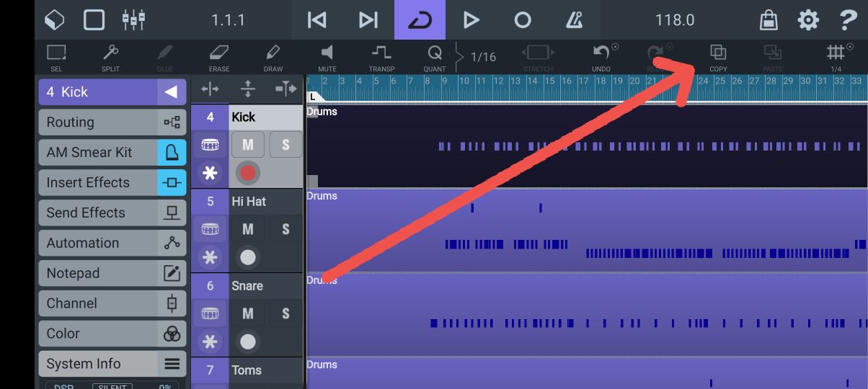Mute the Snare track
The height and width of the screenshot is (389, 868).
(248, 313)
